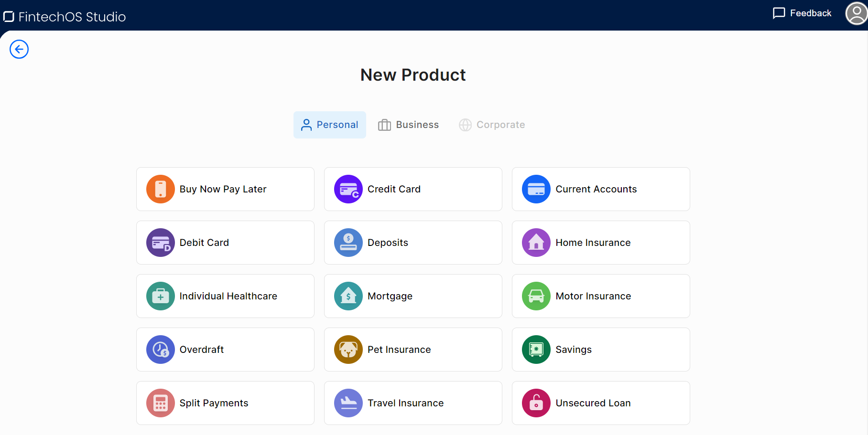Click the Savings safe icon
This screenshot has height=435, width=868.
pos(536,350)
